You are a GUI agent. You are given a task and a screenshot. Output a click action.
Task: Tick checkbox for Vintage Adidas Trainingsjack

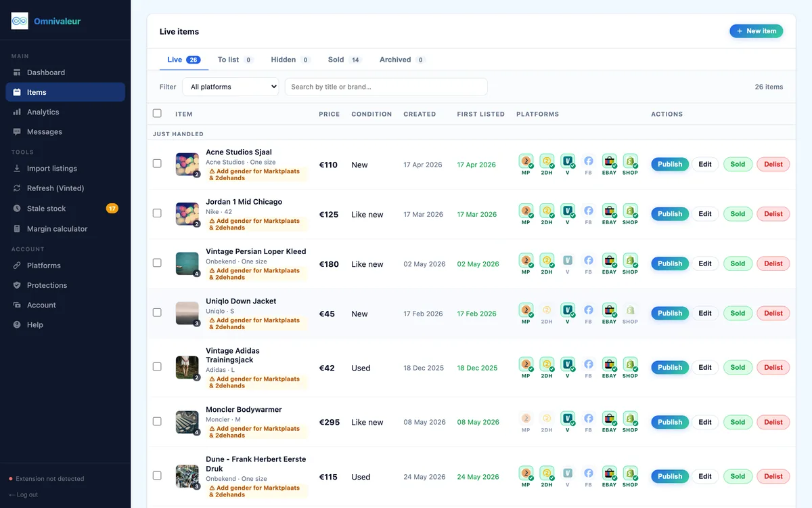[x=157, y=366]
